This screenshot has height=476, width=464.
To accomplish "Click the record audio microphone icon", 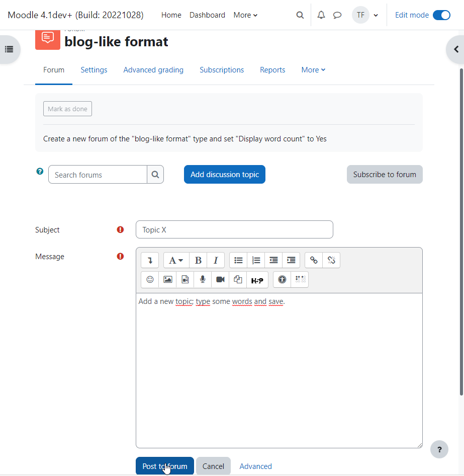I will 203,280.
